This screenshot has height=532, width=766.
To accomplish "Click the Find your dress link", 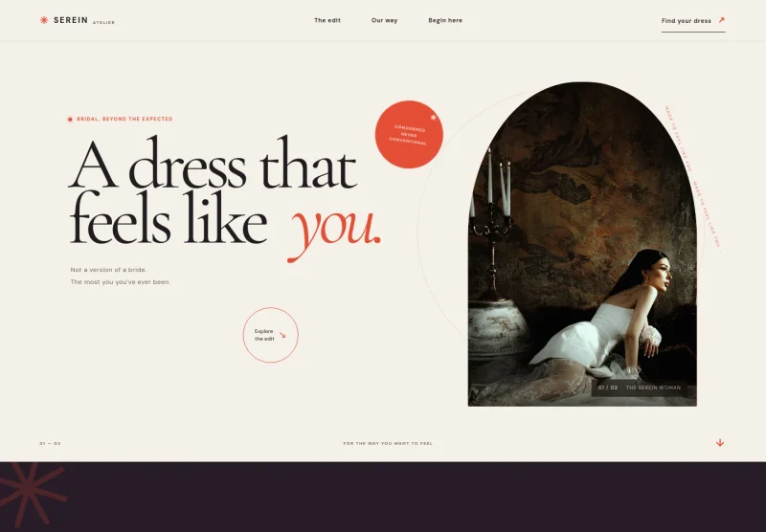I will pos(693,21).
